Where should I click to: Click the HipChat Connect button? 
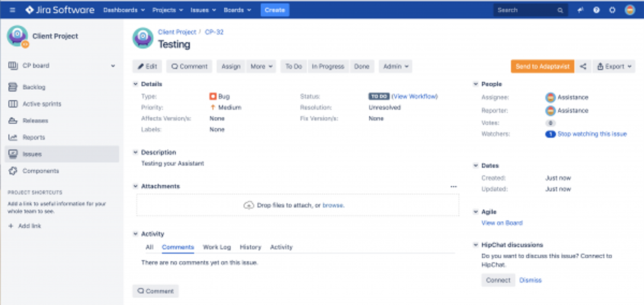pyautogui.click(x=498, y=280)
